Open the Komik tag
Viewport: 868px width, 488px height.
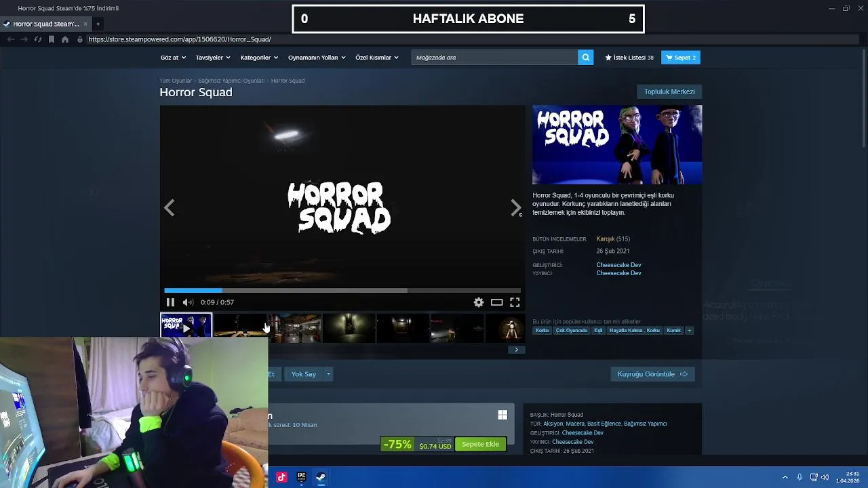coord(673,331)
